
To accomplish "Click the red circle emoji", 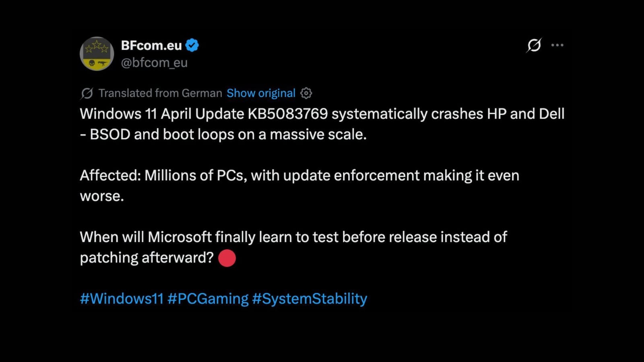I will pyautogui.click(x=227, y=258).
